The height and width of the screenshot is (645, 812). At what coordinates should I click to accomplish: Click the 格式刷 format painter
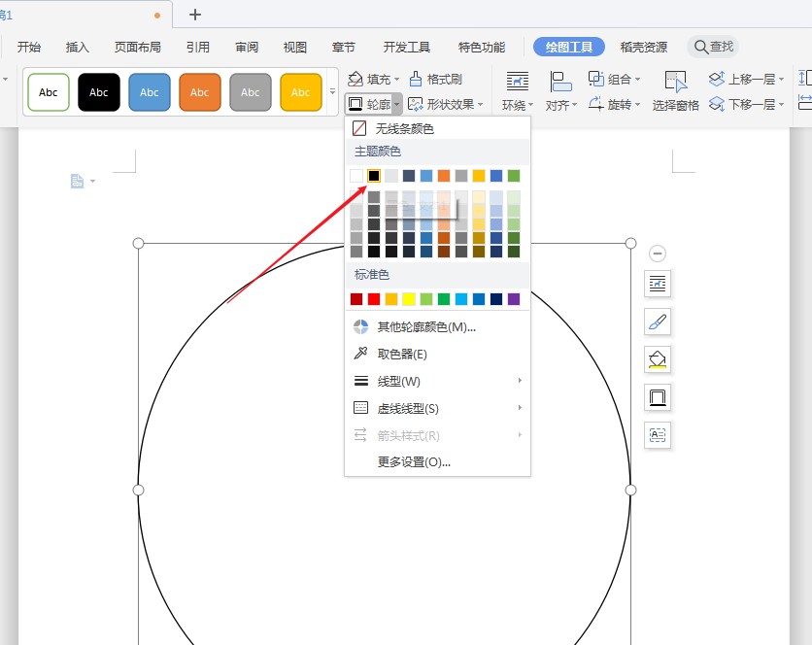coord(436,80)
